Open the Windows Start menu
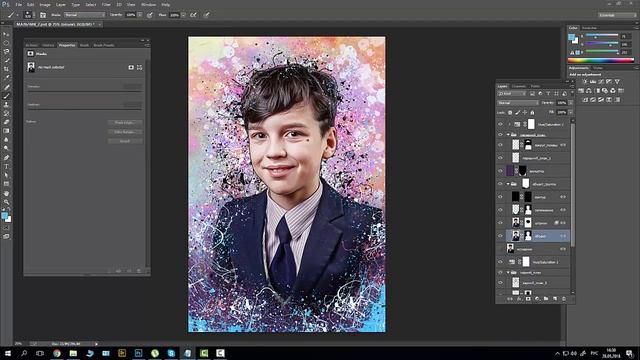The height and width of the screenshot is (360, 640). (x=8, y=353)
